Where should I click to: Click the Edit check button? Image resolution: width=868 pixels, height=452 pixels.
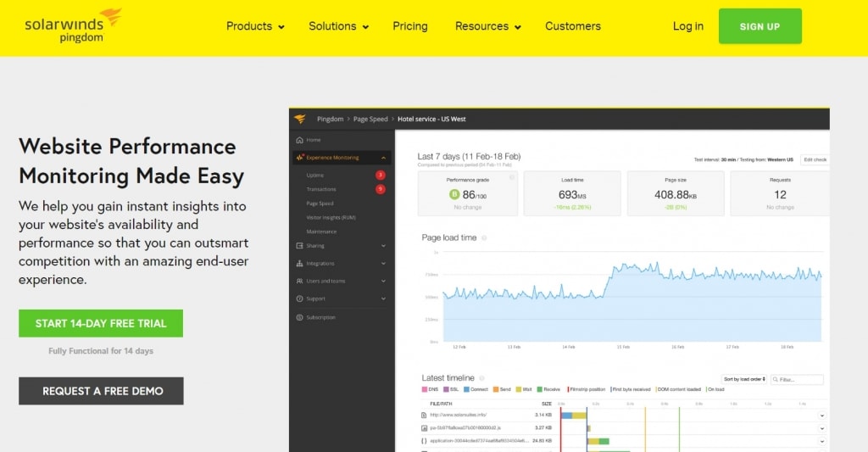point(815,159)
